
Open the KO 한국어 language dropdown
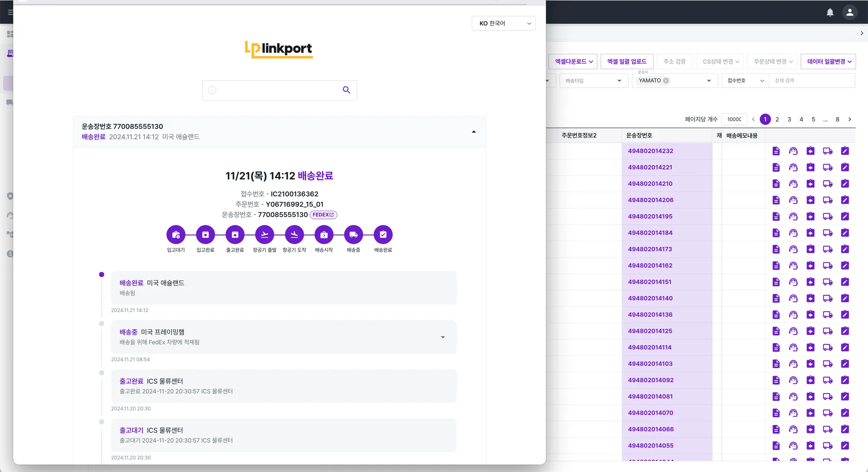point(504,23)
